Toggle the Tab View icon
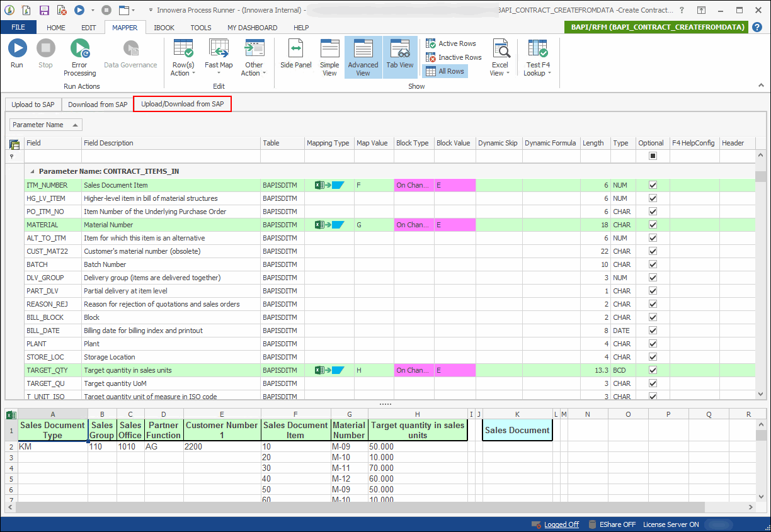The height and width of the screenshot is (532, 771). [400, 49]
